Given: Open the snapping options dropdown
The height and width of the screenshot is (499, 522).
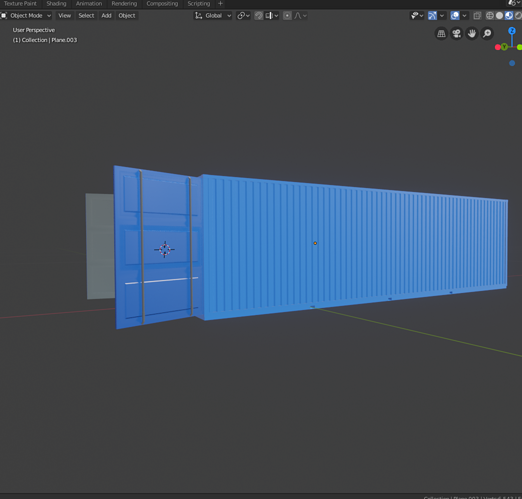Looking at the screenshot, I should tap(272, 16).
